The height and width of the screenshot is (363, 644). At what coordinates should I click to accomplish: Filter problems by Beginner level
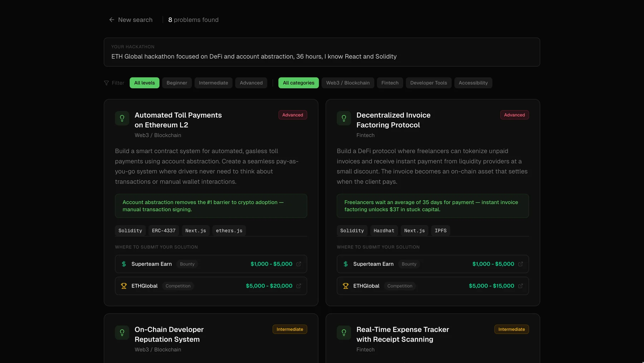click(x=177, y=83)
